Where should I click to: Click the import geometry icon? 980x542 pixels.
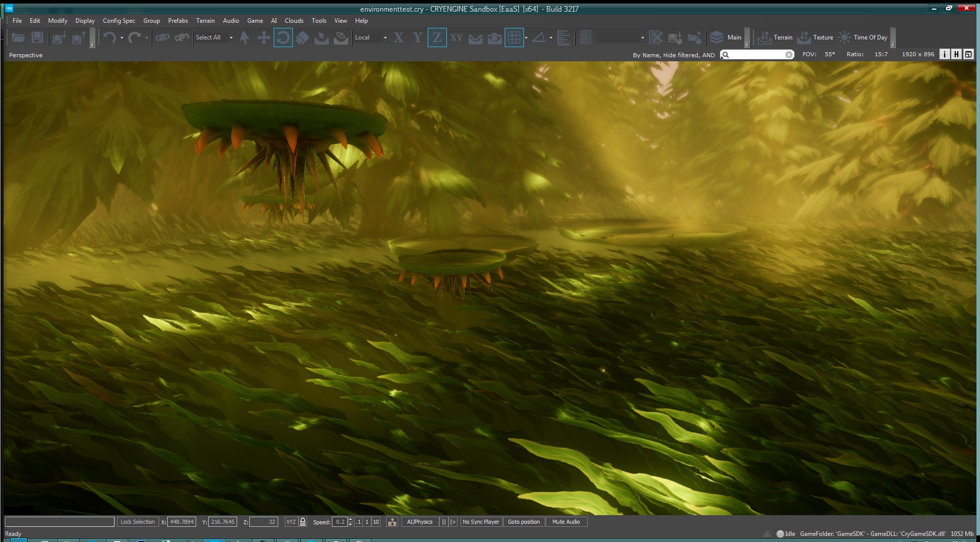click(x=79, y=37)
